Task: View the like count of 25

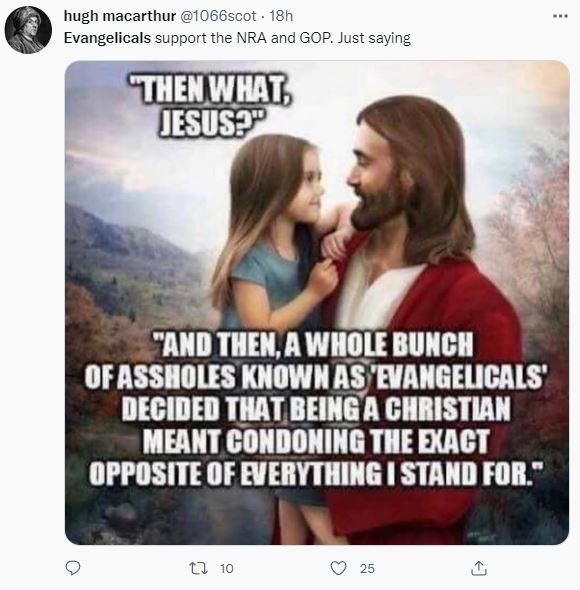Action: click(x=367, y=569)
